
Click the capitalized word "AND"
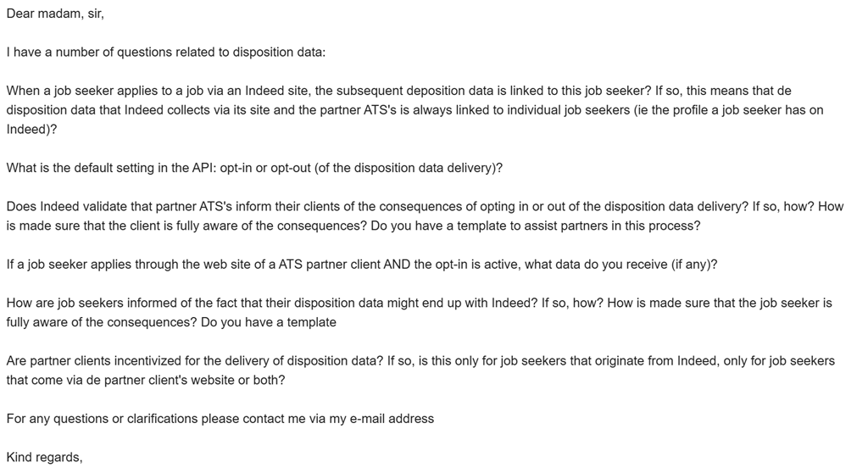(398, 265)
